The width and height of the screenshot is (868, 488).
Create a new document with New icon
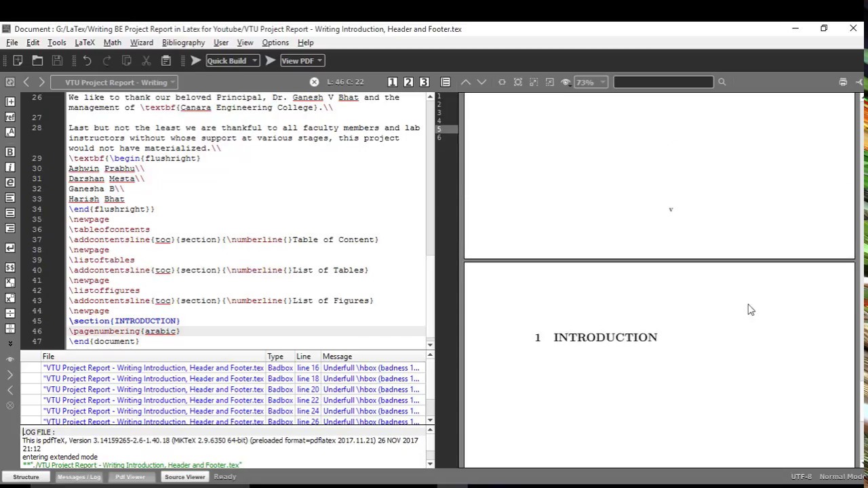tap(18, 61)
